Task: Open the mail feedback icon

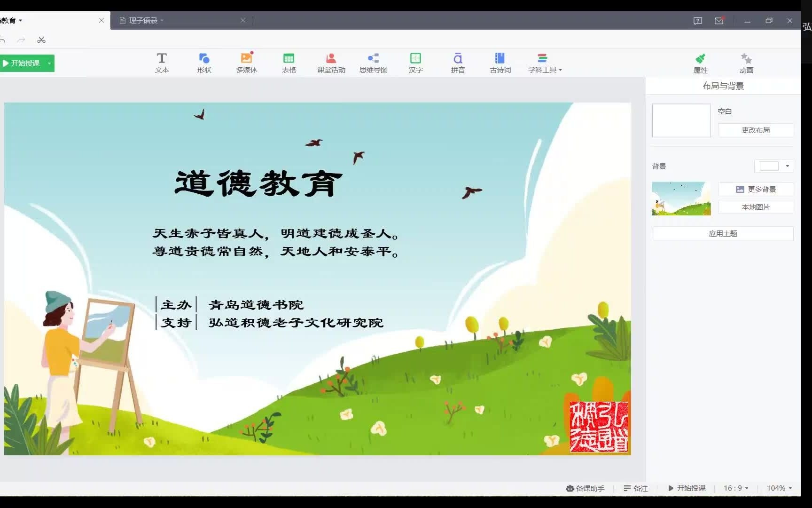Action: [719, 21]
